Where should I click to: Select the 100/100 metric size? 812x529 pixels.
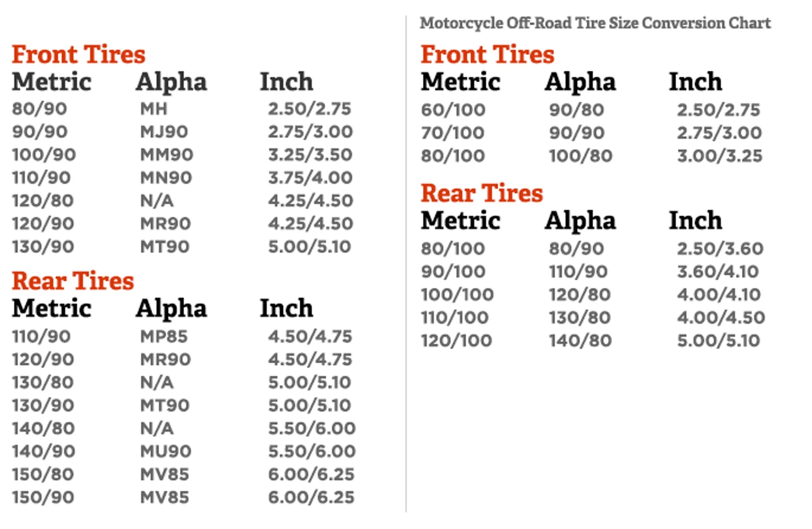(457, 294)
